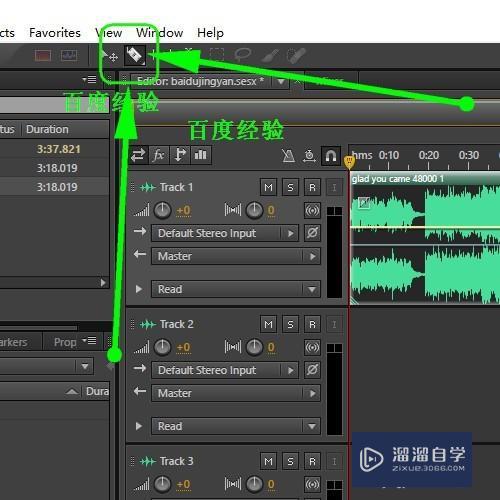500x500 pixels.
Task: Open the Window menu
Action: 160,33
